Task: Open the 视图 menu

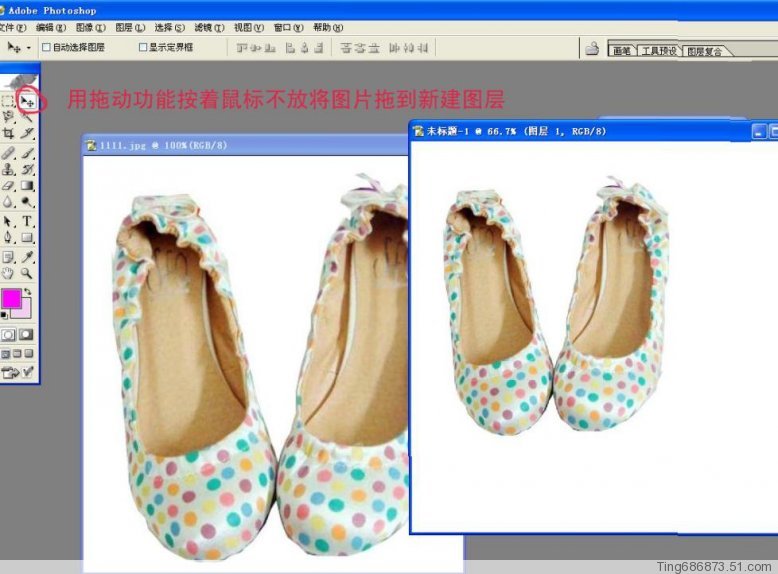Action: coord(249,27)
